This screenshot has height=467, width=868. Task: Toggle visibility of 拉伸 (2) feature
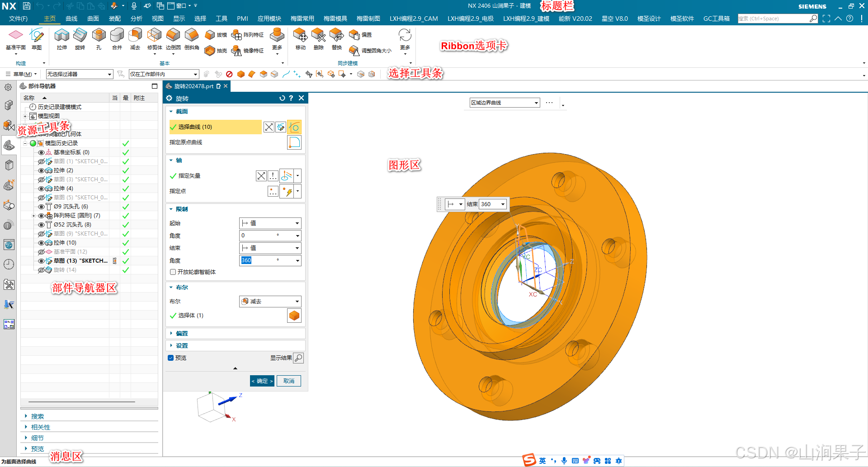pyautogui.click(x=41, y=170)
